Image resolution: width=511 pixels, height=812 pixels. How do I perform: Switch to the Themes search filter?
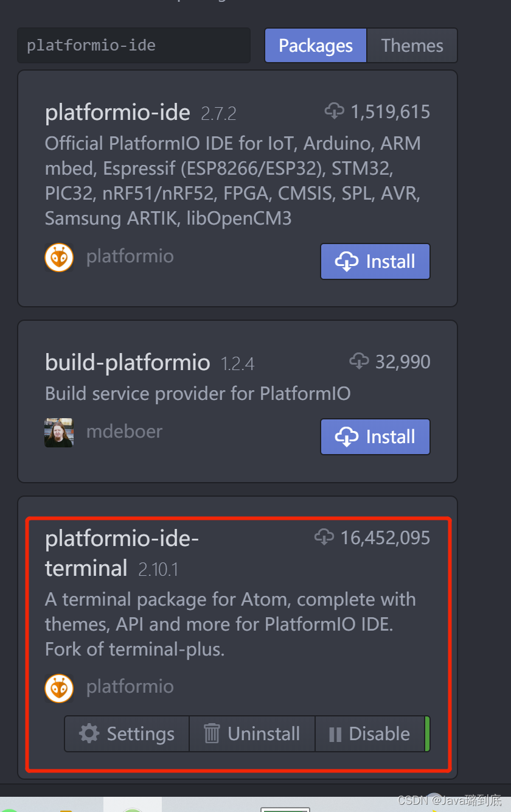click(x=412, y=46)
